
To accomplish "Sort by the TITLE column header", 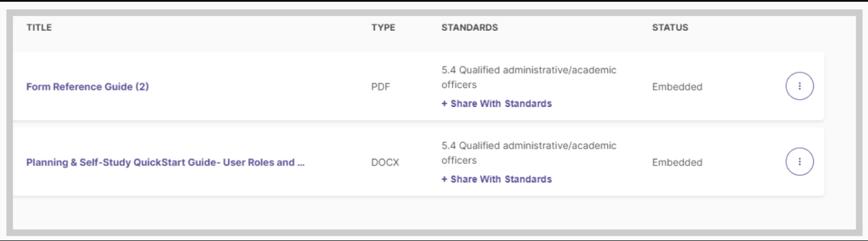I will (39, 27).
